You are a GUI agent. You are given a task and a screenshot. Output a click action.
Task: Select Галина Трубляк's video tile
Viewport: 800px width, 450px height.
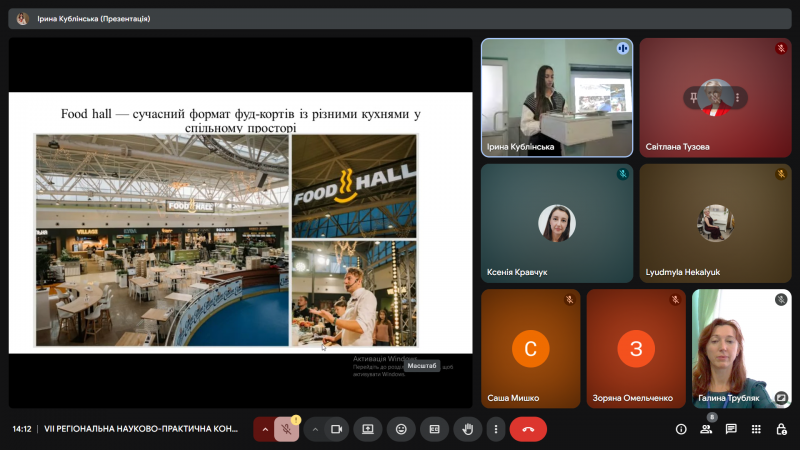[741, 348]
